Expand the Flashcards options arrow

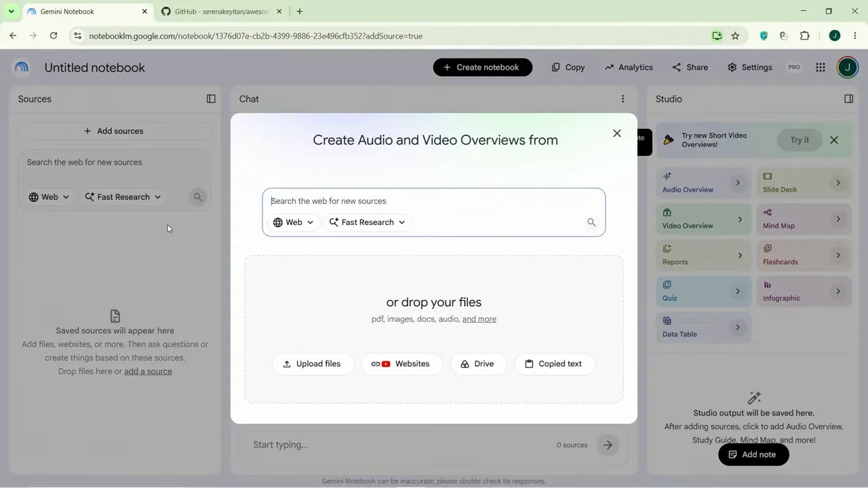pos(838,256)
